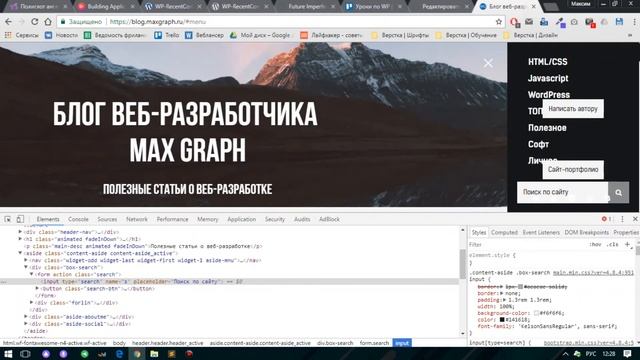Open the Верстка | Обучение bookmark folder
640x360 pixels.
[466, 36]
